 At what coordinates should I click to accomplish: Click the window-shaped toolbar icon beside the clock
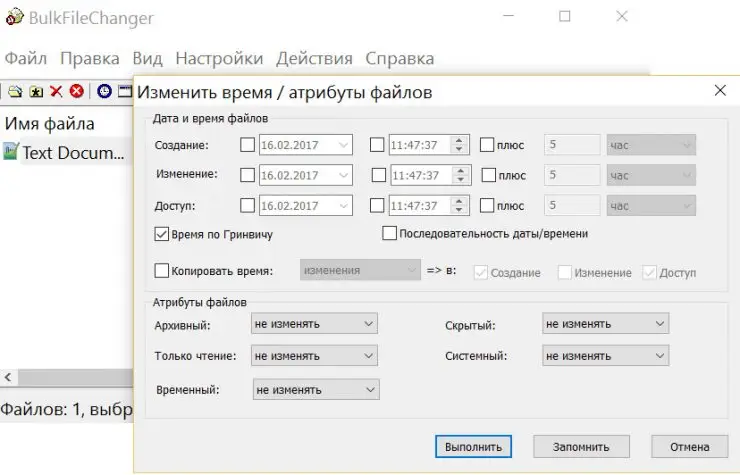[x=125, y=91]
